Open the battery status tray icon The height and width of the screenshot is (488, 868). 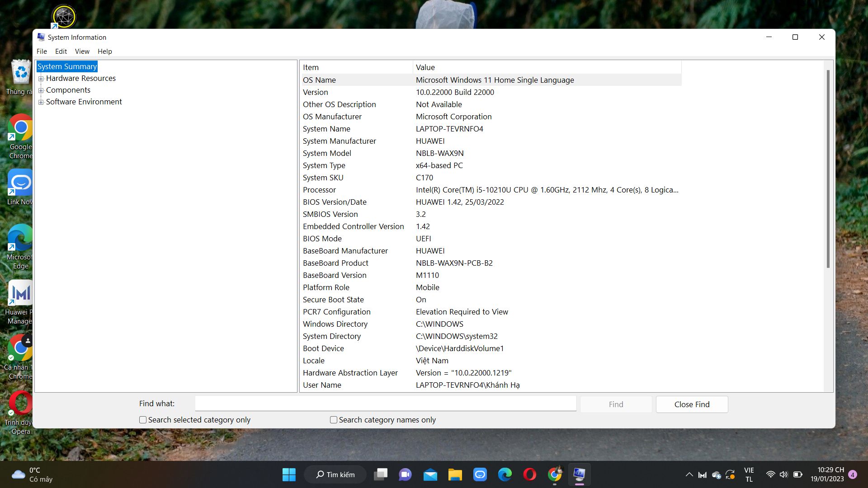tap(797, 474)
